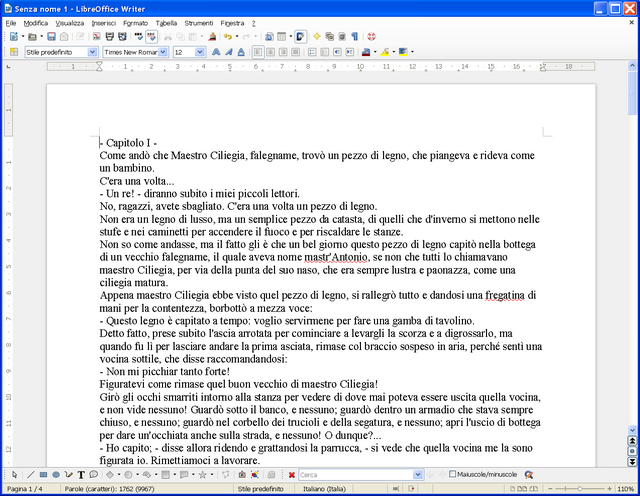640x496 pixels.
Task: Click the New document icon
Action: (x=14, y=37)
